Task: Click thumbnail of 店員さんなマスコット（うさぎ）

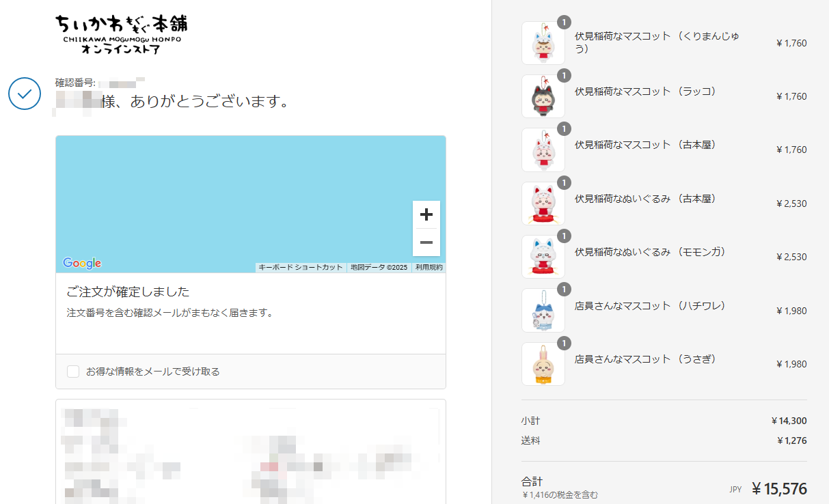Action: [x=543, y=364]
